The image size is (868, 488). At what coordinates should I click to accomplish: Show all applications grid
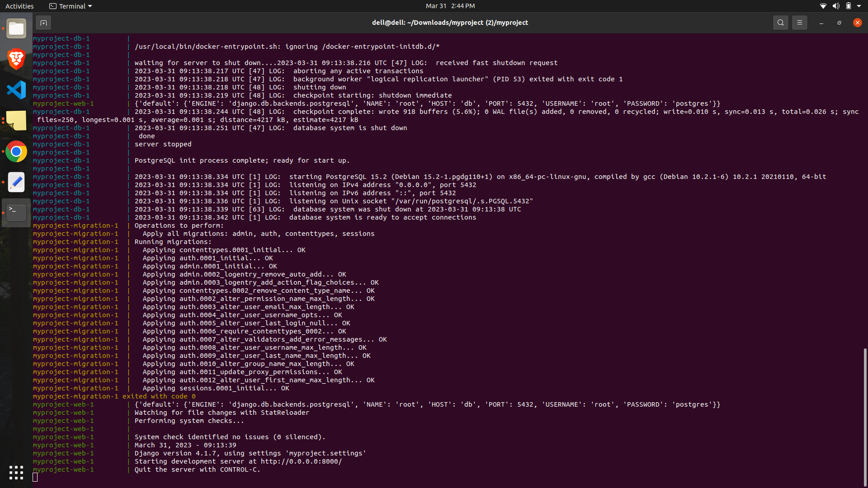pos(16,473)
